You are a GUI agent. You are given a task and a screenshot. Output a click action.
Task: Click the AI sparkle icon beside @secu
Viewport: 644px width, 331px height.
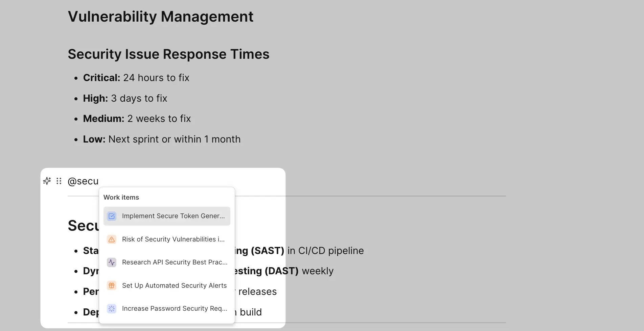click(x=47, y=181)
